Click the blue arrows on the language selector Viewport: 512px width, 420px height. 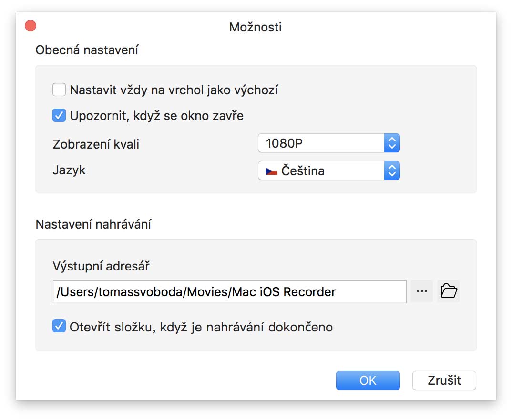(x=392, y=171)
